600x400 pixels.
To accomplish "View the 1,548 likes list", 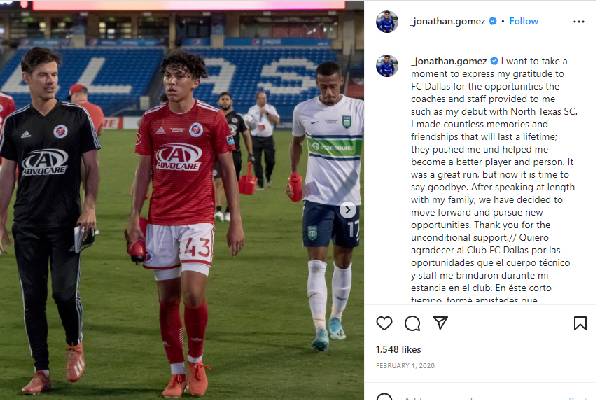I will coord(398,349).
